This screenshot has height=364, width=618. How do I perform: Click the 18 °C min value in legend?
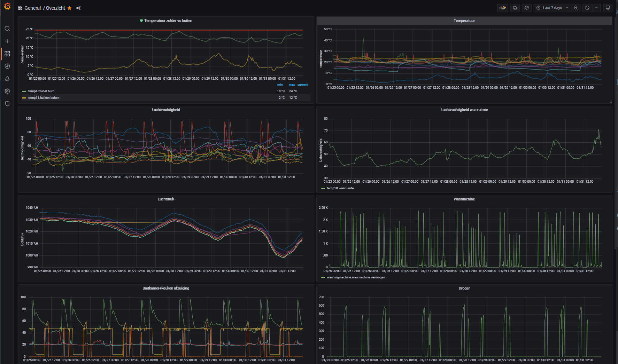pos(281,91)
